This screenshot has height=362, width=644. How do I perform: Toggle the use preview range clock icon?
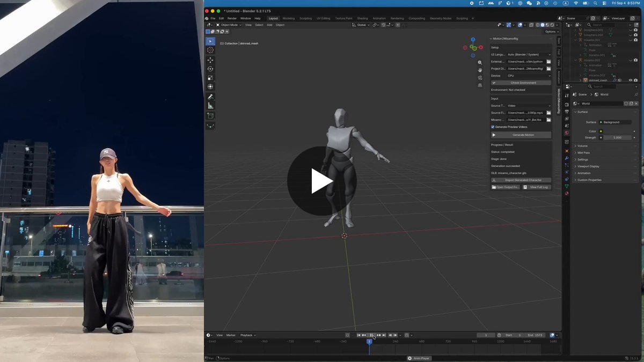tap(499, 335)
